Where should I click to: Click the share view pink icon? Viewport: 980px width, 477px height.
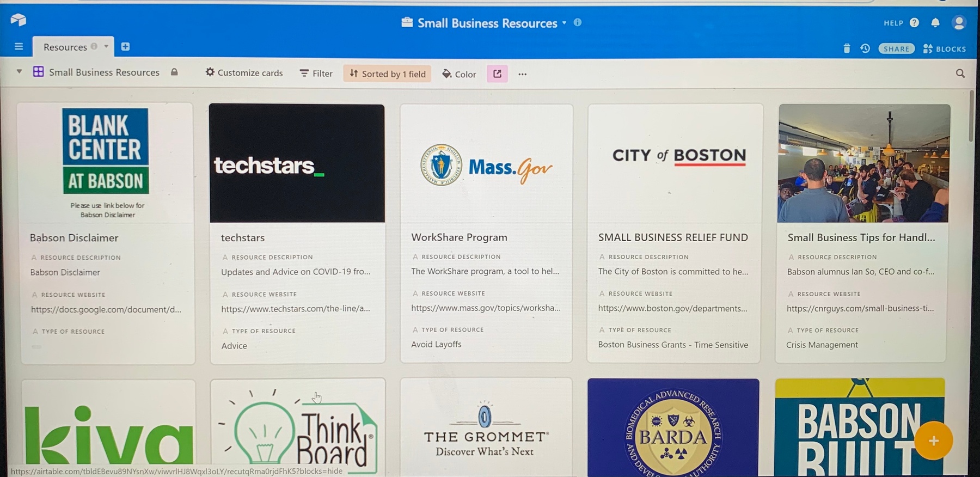(497, 74)
